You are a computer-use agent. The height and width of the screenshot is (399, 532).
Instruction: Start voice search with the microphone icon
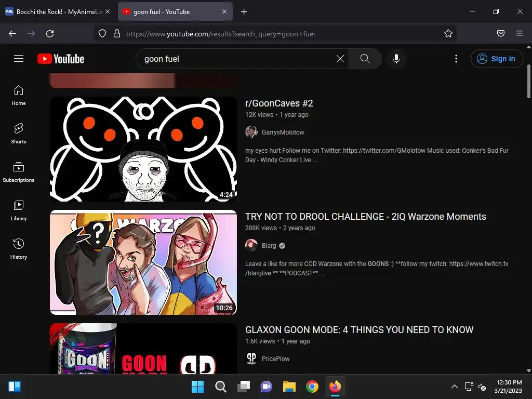(396, 59)
